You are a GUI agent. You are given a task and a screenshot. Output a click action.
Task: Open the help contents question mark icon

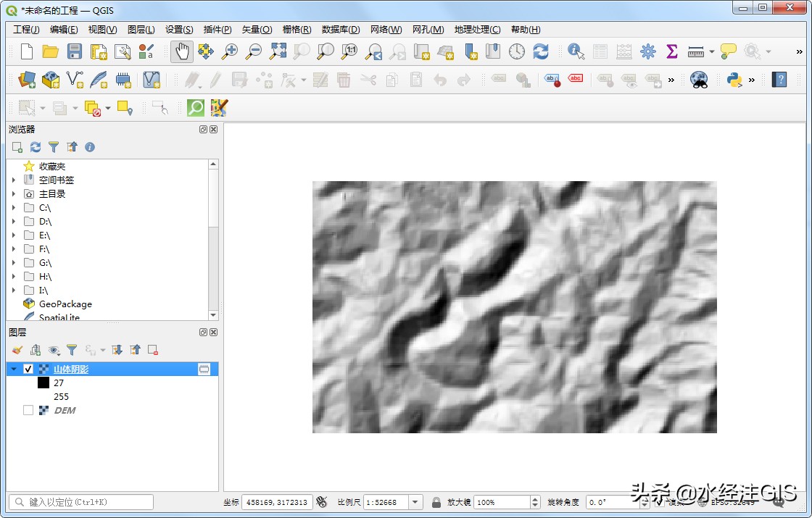[779, 80]
